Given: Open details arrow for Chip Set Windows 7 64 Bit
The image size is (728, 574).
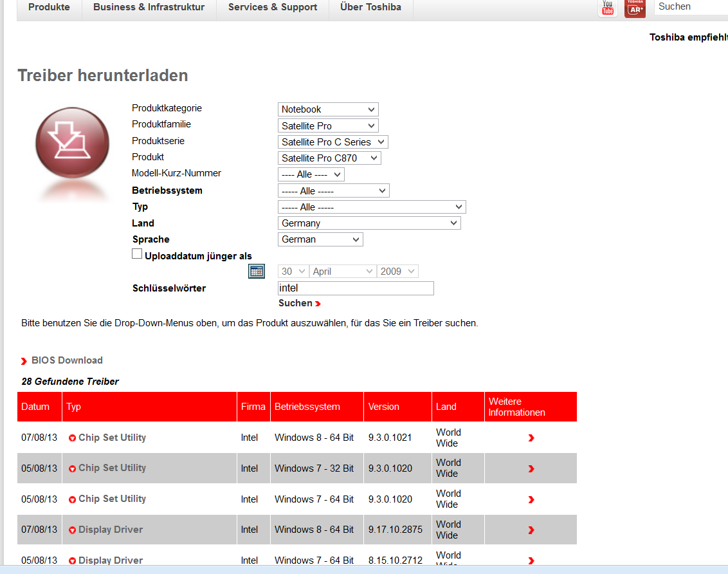Looking at the screenshot, I should pyautogui.click(x=531, y=500).
